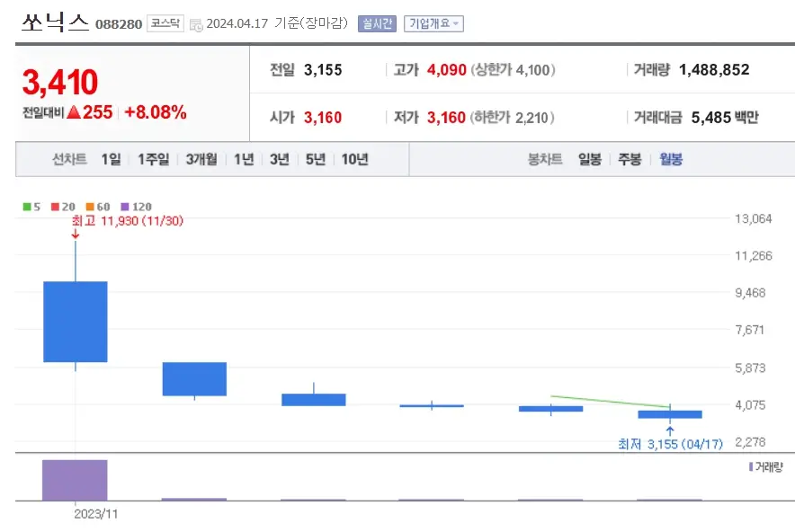The height and width of the screenshot is (532, 795).
Task: Select the purple 120-period moving average legend icon
Action: (x=124, y=206)
